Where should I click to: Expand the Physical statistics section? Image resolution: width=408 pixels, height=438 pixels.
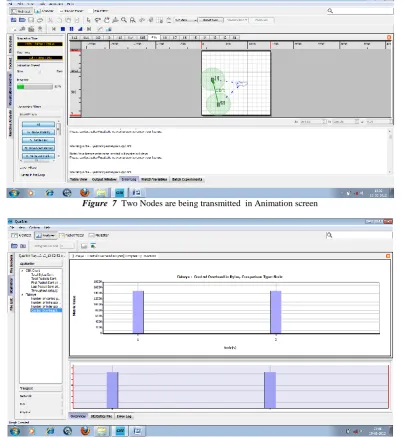41,412
